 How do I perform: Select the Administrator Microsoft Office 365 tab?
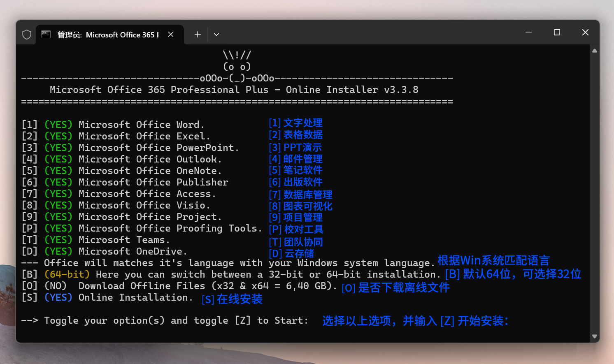point(108,35)
